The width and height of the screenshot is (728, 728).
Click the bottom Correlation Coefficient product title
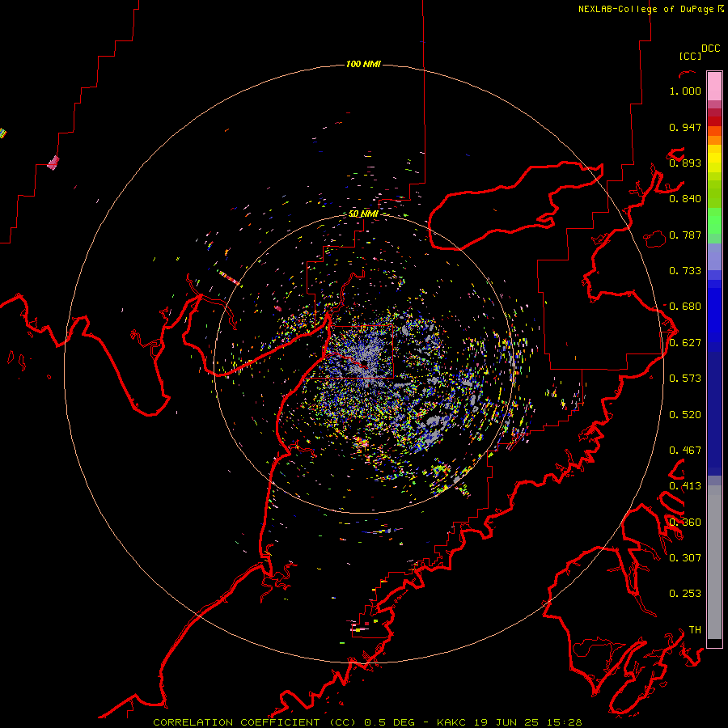point(367,722)
